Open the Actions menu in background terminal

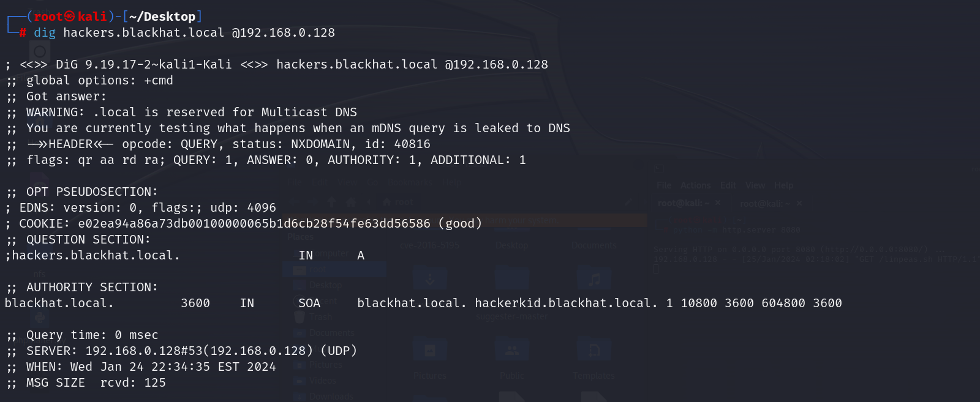point(695,185)
